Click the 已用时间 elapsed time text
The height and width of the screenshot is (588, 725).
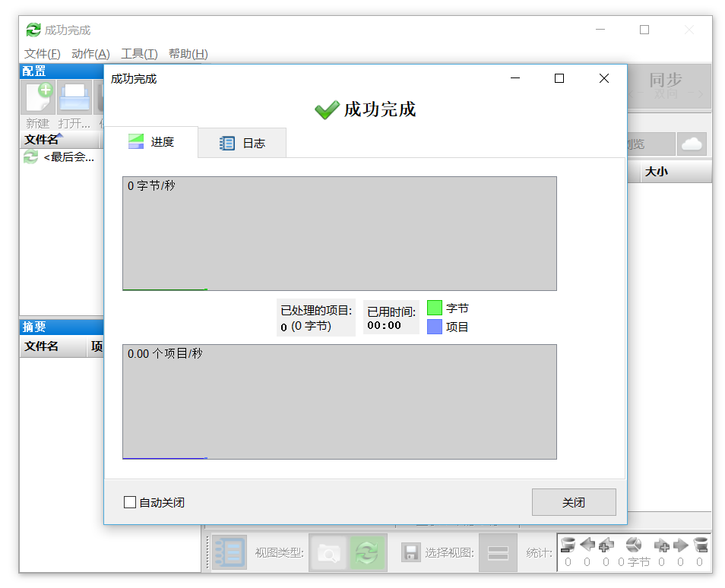tap(391, 311)
